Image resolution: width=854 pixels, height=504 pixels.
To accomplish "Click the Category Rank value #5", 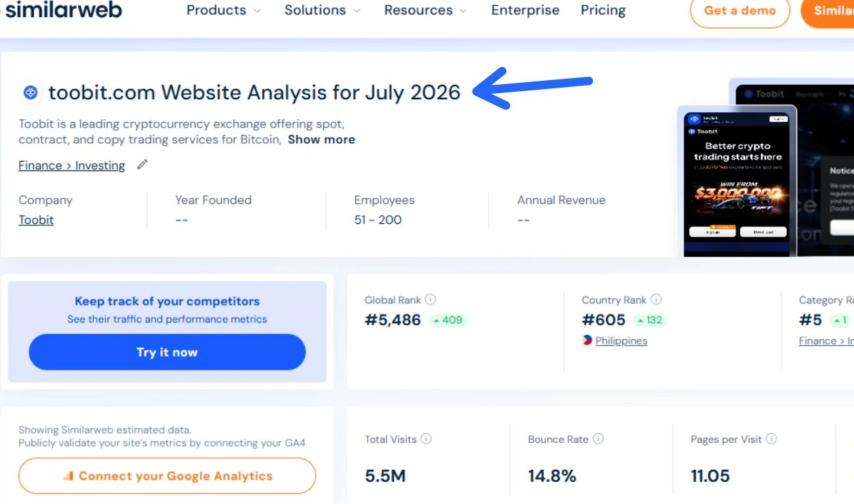I will coord(811,320).
